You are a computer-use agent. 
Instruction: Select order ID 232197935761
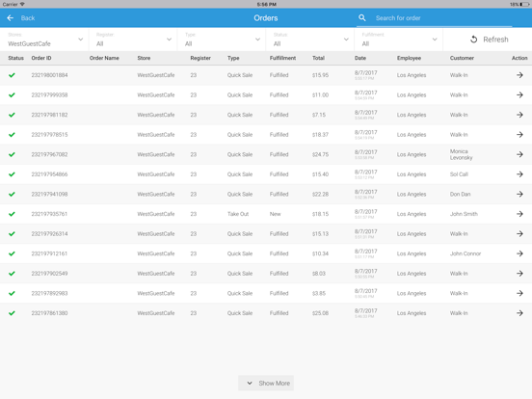coord(49,214)
